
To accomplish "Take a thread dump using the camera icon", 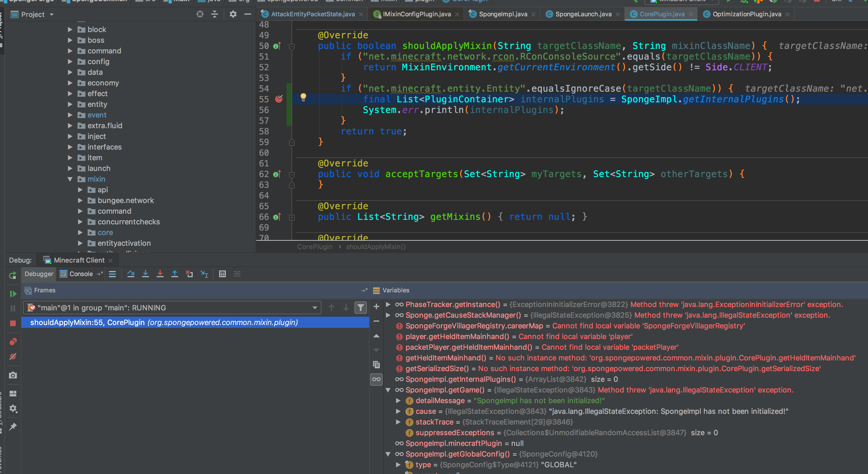I will tap(13, 375).
